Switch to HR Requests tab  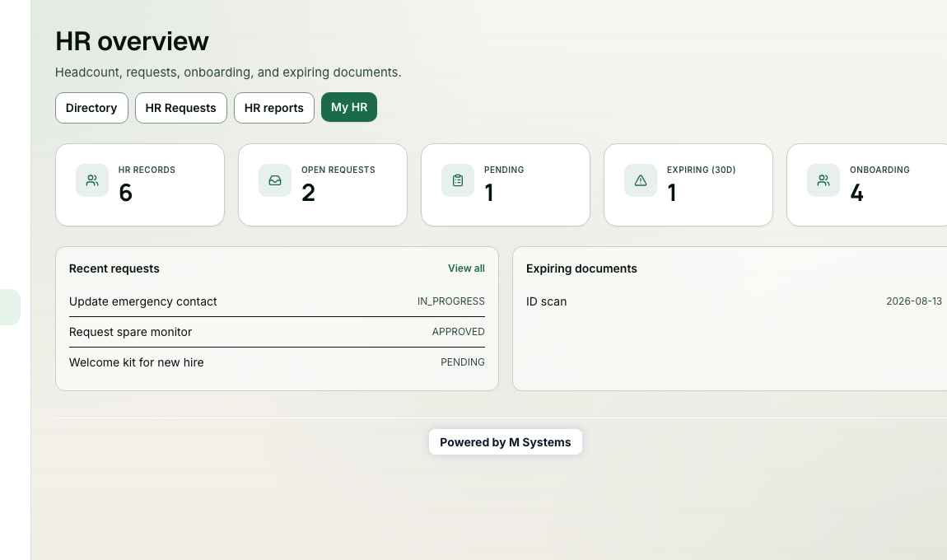point(180,108)
